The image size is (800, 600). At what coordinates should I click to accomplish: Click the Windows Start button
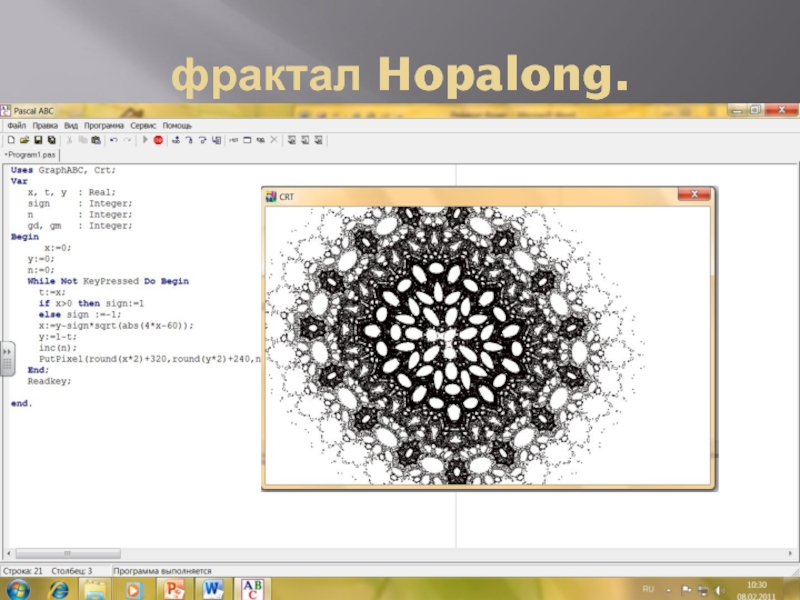click(19, 588)
